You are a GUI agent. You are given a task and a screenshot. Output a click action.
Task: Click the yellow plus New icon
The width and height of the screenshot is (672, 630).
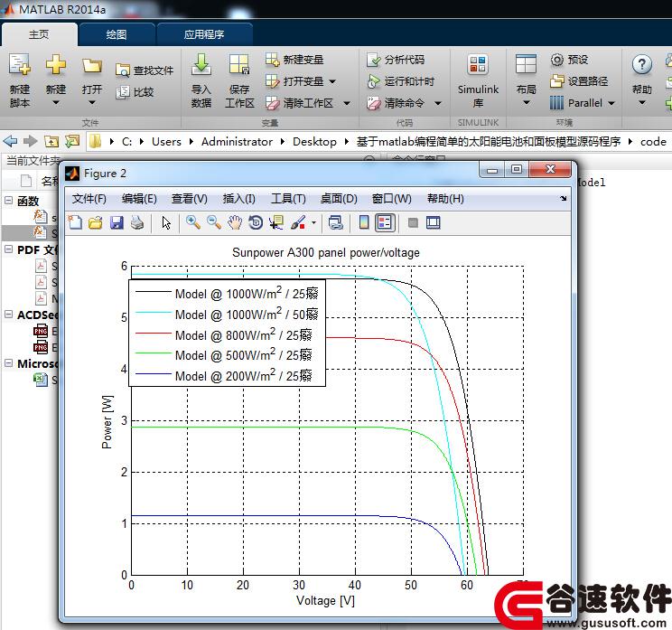[56, 66]
